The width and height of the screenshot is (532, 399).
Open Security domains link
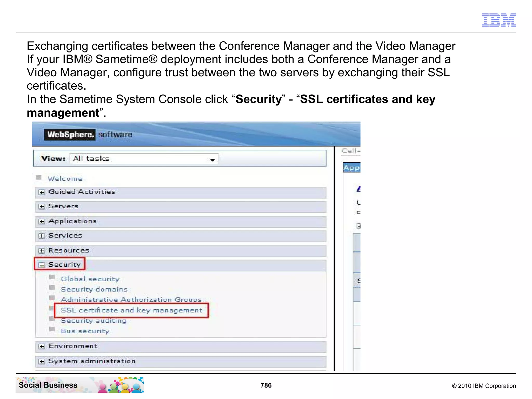[94, 289]
